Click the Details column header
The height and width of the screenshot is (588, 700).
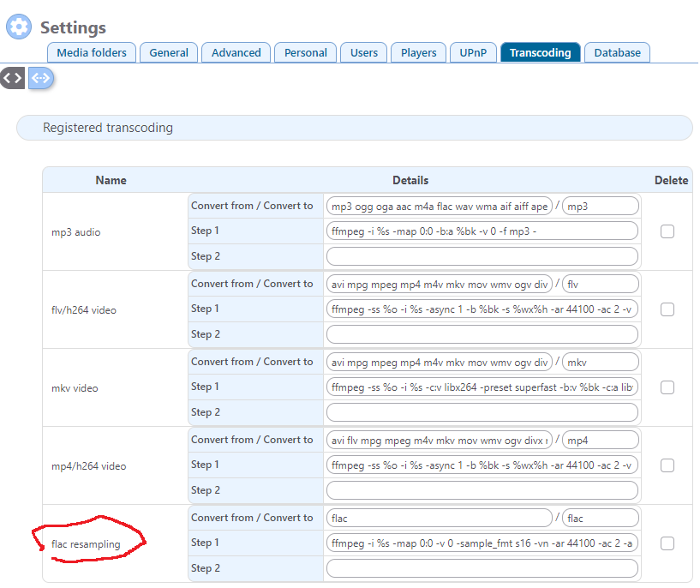[x=410, y=180]
